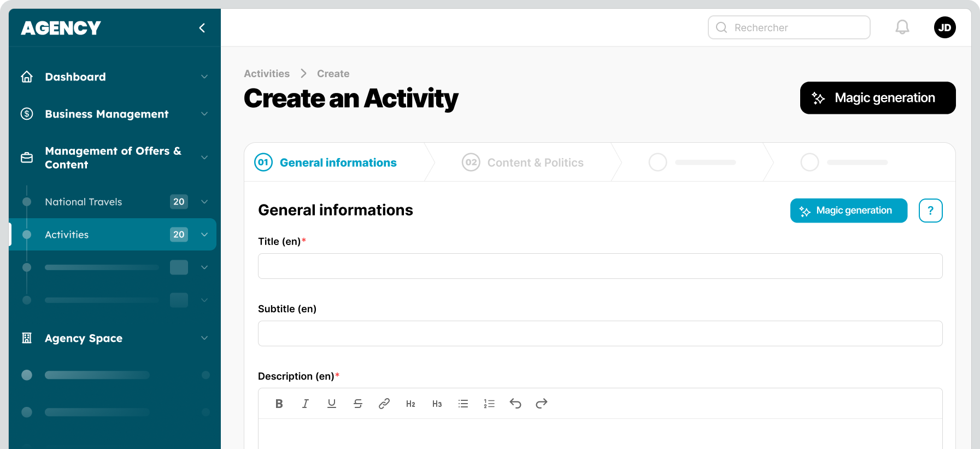Insert a numbered list

point(489,404)
